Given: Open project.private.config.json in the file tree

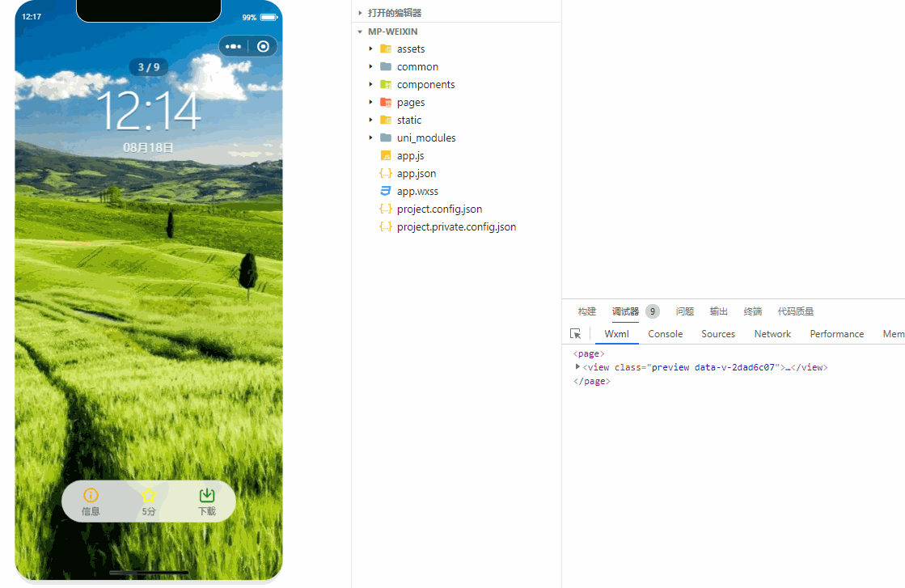Looking at the screenshot, I should pos(456,226).
